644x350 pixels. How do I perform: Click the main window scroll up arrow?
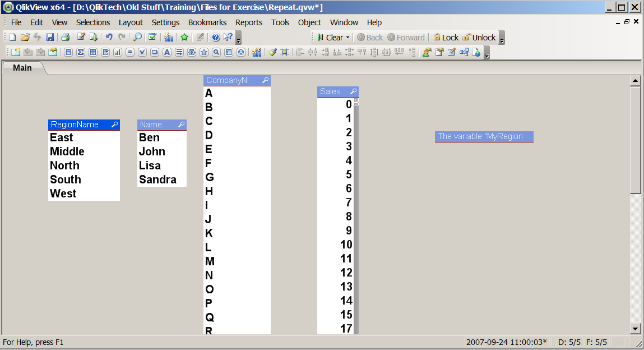(x=636, y=81)
